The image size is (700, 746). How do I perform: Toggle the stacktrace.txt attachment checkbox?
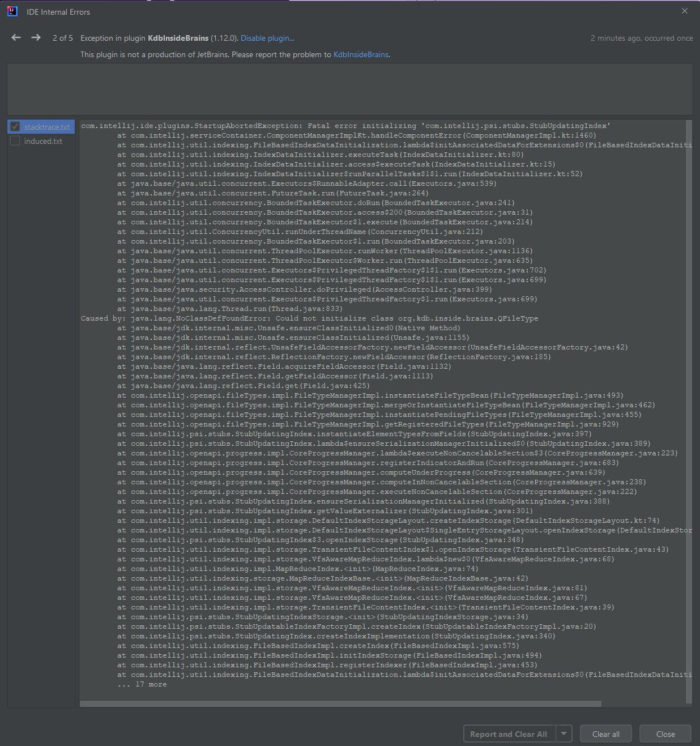[x=15, y=127]
